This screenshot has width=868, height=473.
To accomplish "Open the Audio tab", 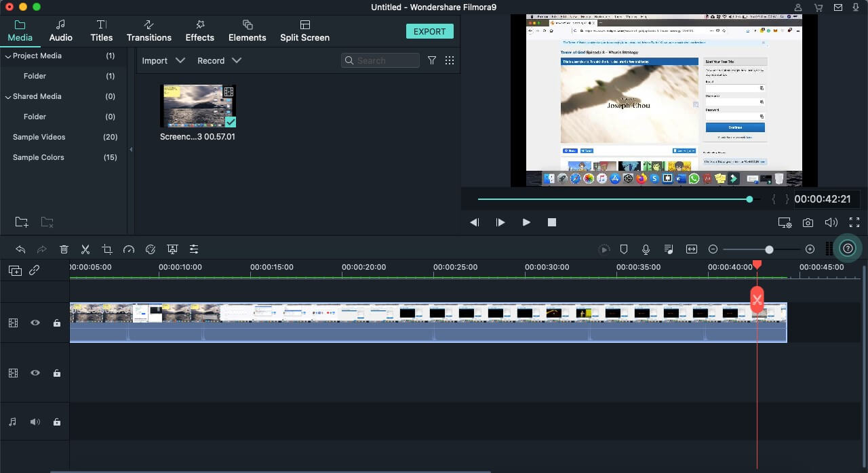I will click(61, 31).
